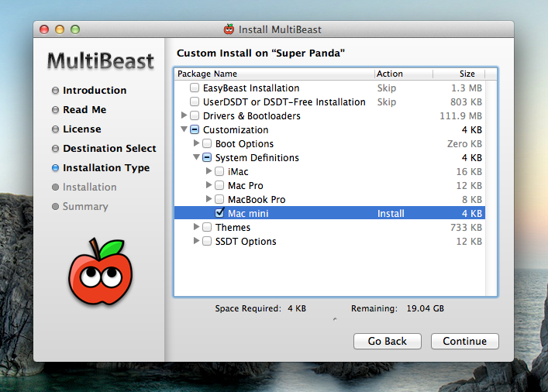
Task: Toggle the System Definitions checkbox
Action: pyautogui.click(x=207, y=157)
